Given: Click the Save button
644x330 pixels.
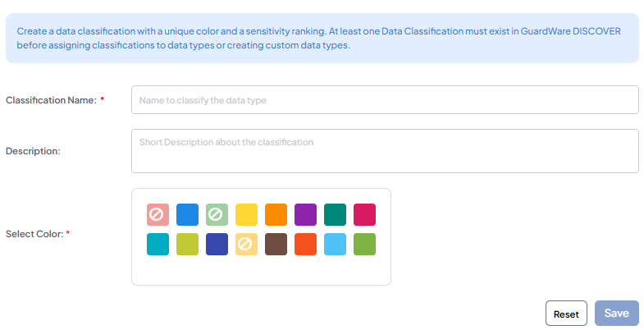Looking at the screenshot, I should [x=616, y=314].
